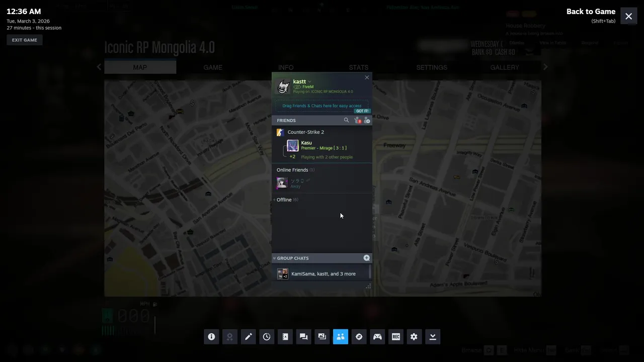Open kastt status dropdown arrow

click(x=309, y=81)
